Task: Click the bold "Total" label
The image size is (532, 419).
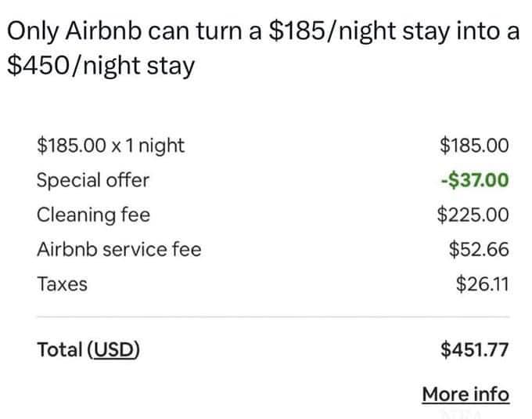Action: (x=59, y=349)
